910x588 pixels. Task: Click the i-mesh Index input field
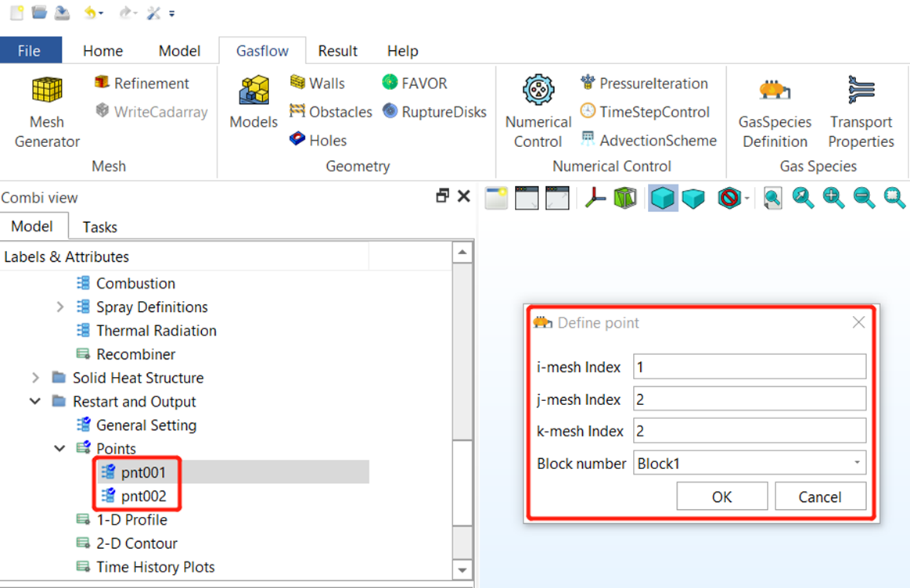click(750, 367)
